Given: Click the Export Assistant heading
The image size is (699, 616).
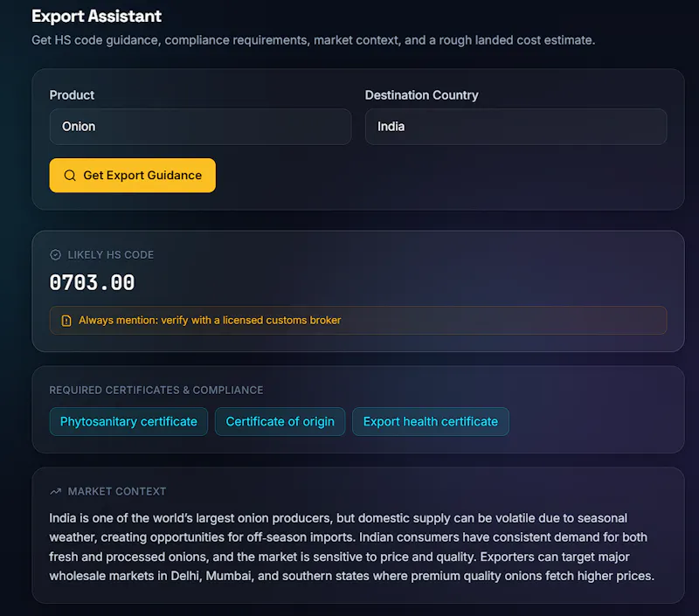Looking at the screenshot, I should click(x=96, y=17).
